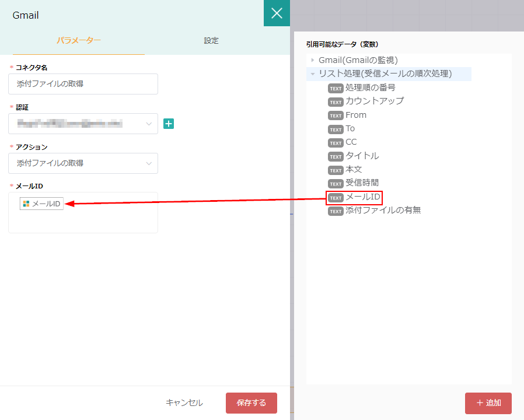Close the Gmail panel with the X icon

[277, 13]
